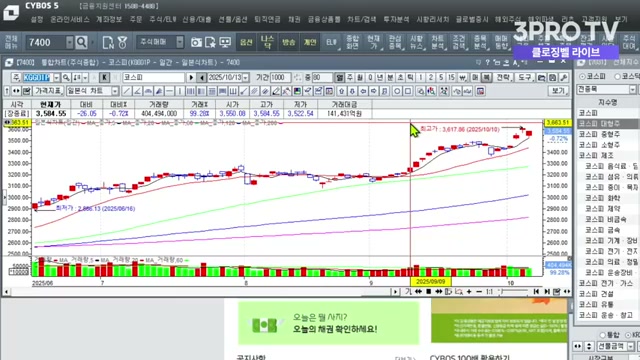Image resolution: width=640 pixels, height=360 pixels.
Task: Click the floppy disk save chart icon
Action: 553,78
